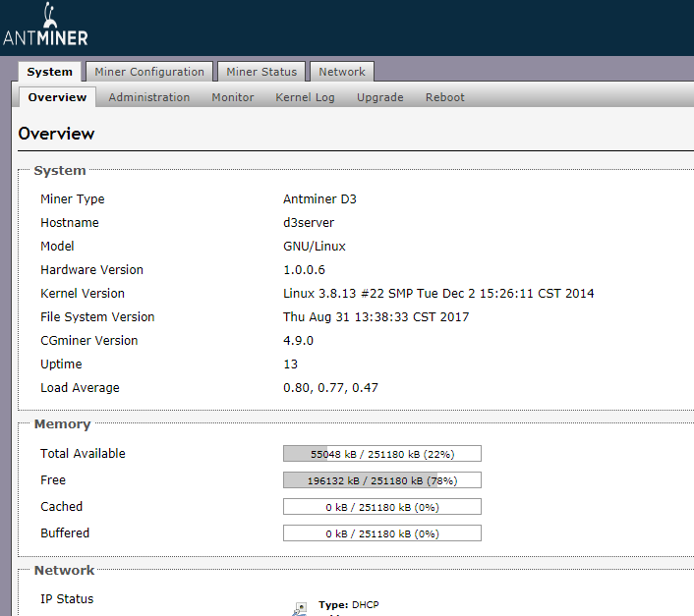Image resolution: width=694 pixels, height=616 pixels.
Task: Click the Total Available memory bar
Action: click(381, 454)
